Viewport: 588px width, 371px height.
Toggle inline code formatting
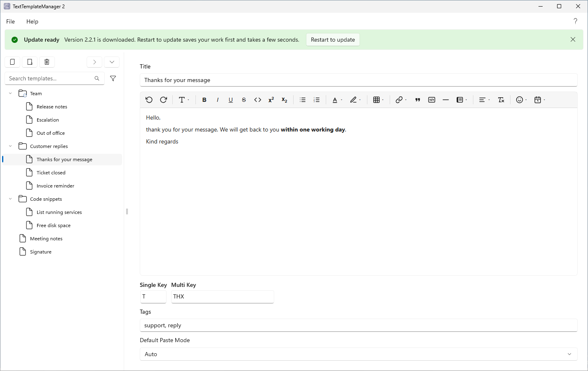tap(258, 100)
